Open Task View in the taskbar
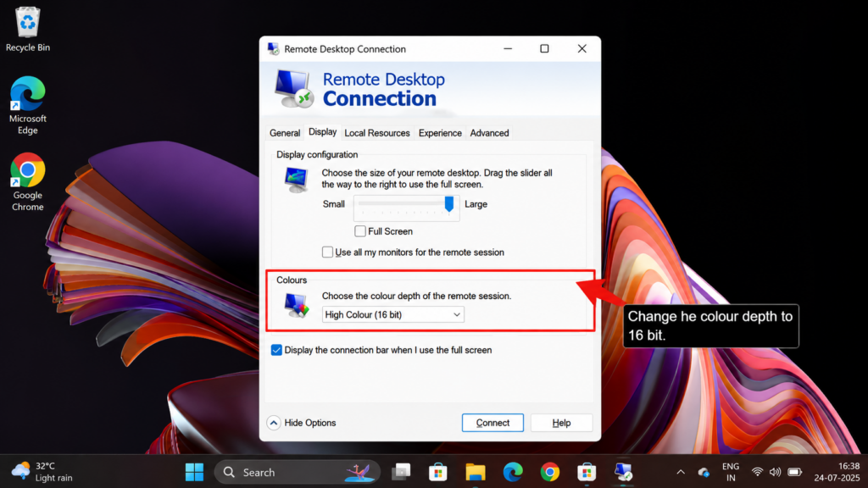 401,472
